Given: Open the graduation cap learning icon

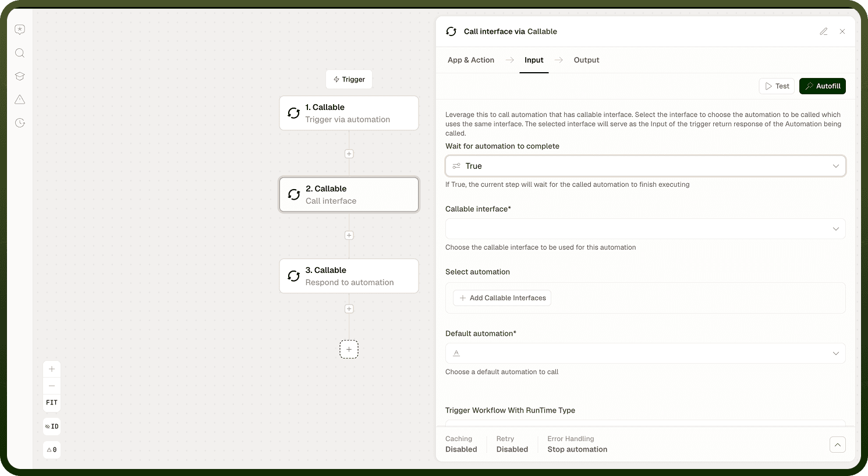Looking at the screenshot, I should pyautogui.click(x=20, y=76).
